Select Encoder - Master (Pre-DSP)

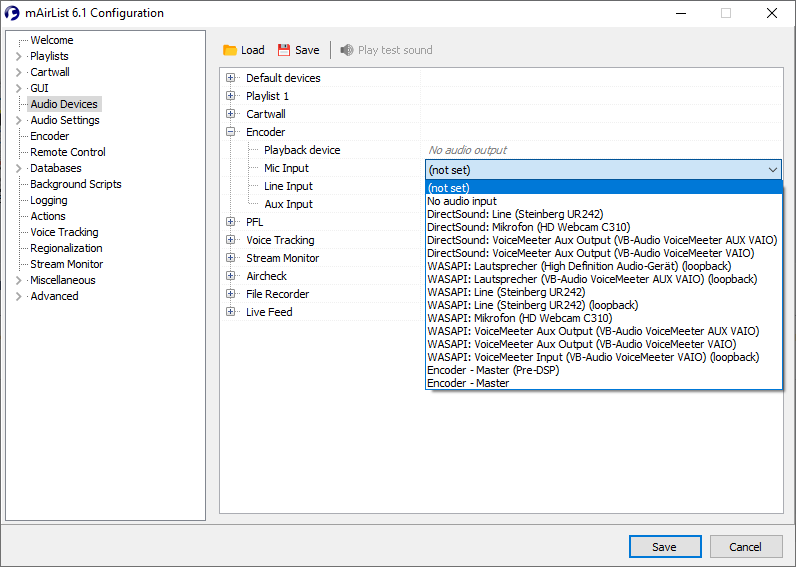pyautogui.click(x=604, y=370)
